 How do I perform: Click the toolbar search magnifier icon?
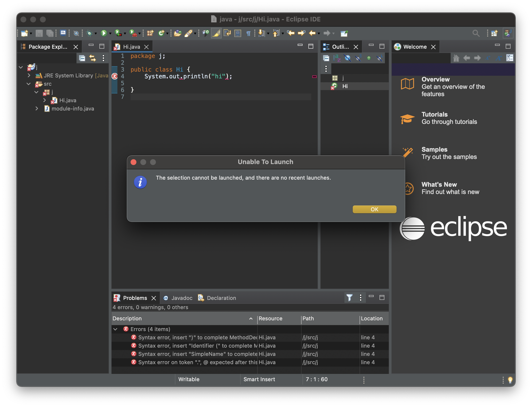[x=475, y=33]
